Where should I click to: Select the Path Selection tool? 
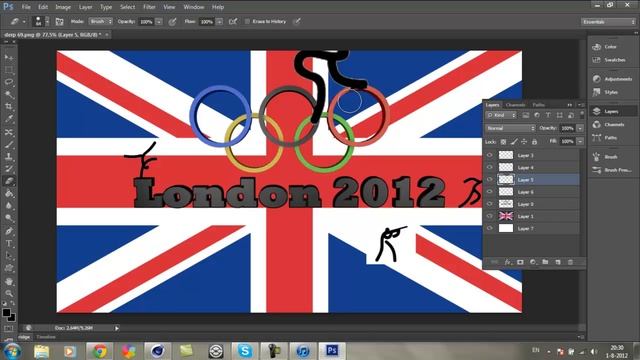[9, 256]
